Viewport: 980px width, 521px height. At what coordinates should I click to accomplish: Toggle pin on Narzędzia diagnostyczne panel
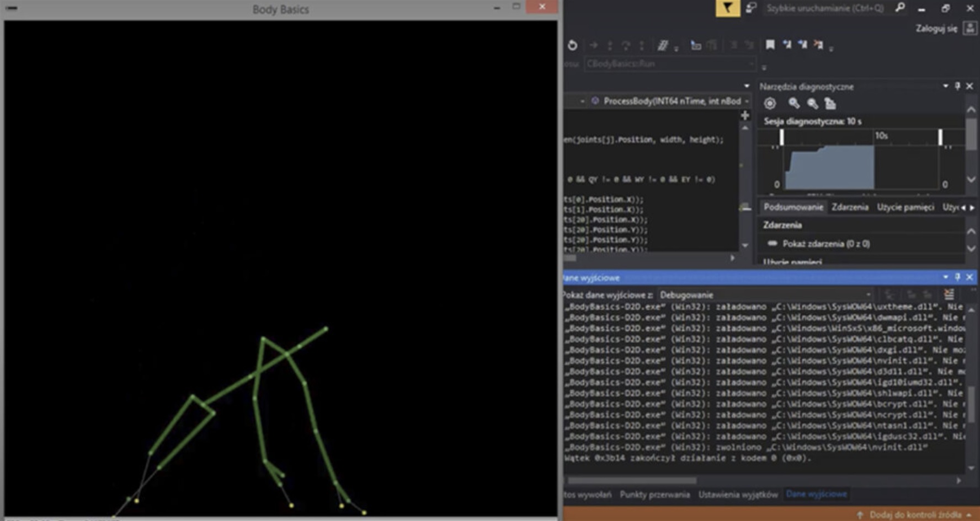[957, 86]
